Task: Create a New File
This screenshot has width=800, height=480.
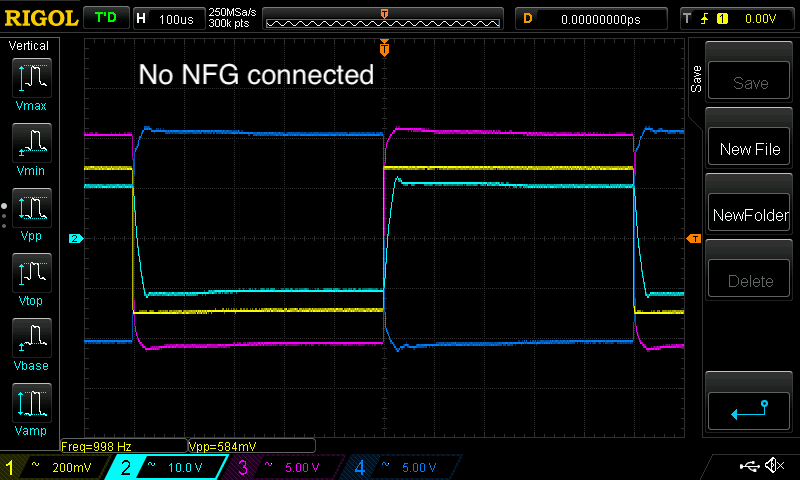Action: (749, 146)
